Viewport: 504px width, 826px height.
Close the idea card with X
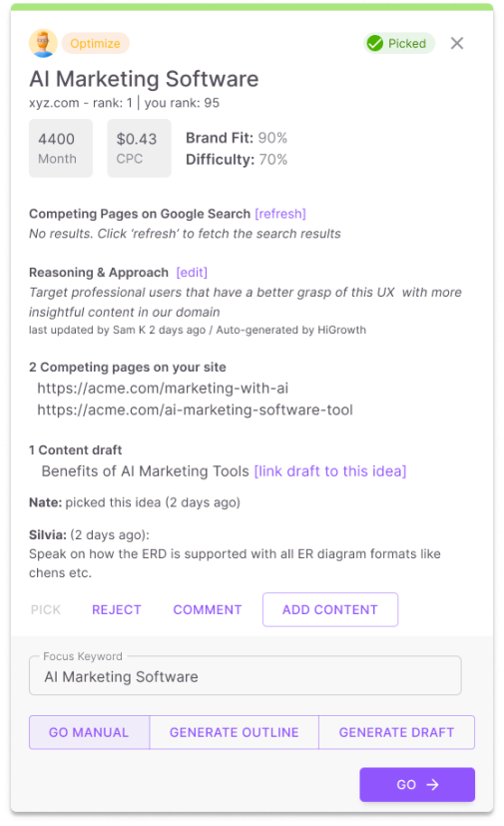[457, 43]
